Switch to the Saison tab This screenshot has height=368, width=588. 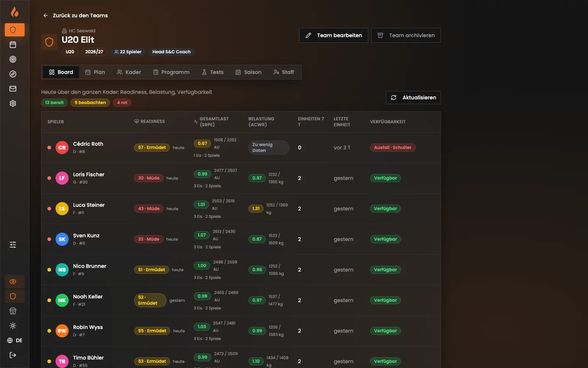[248, 72]
